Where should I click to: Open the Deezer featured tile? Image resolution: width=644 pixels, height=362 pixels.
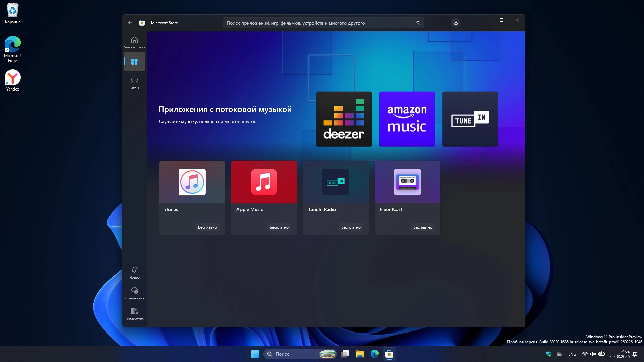(x=343, y=119)
